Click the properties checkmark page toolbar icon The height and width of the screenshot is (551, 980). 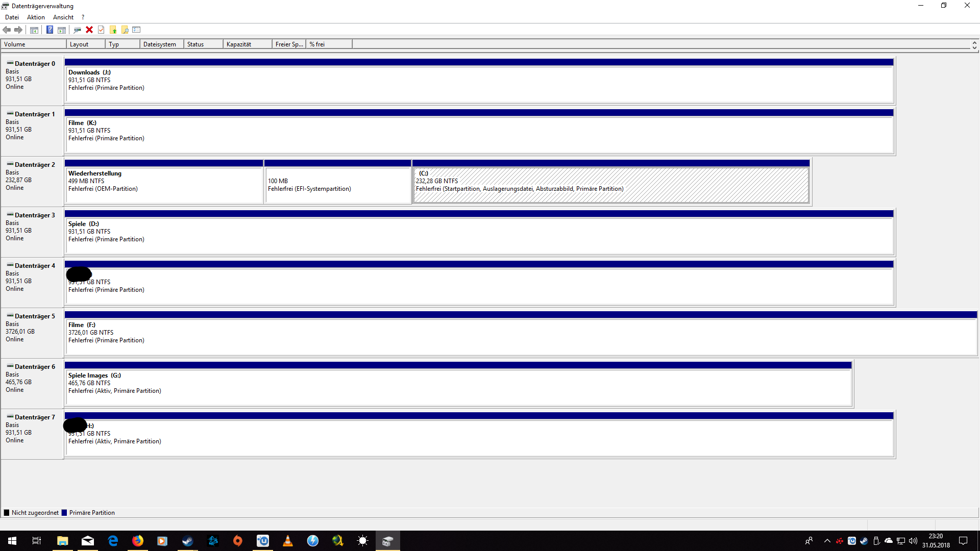101,30
